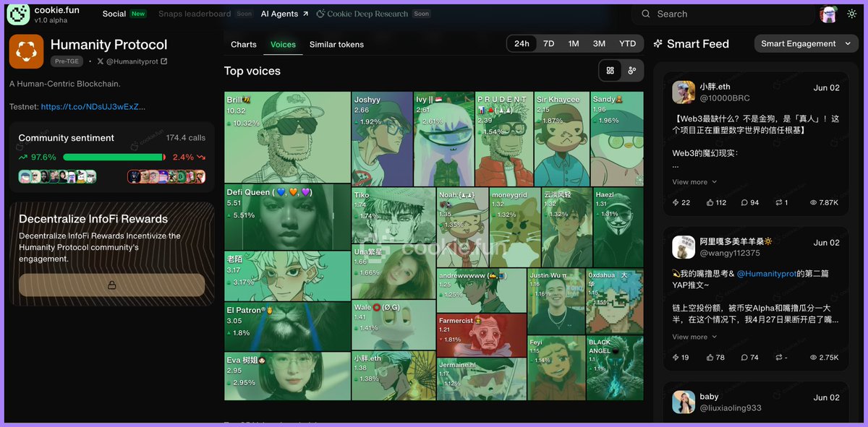
Task: Click the @10000BRC handle
Action: (725, 98)
